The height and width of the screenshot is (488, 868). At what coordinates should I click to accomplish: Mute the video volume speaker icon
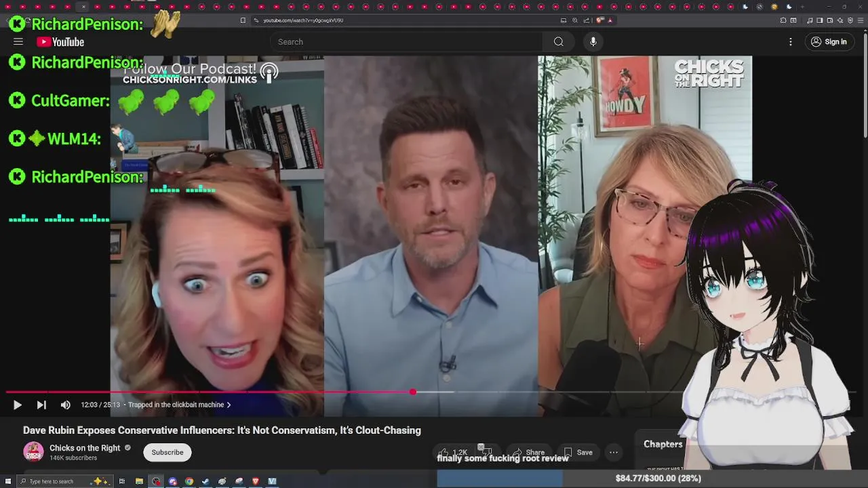(x=65, y=405)
